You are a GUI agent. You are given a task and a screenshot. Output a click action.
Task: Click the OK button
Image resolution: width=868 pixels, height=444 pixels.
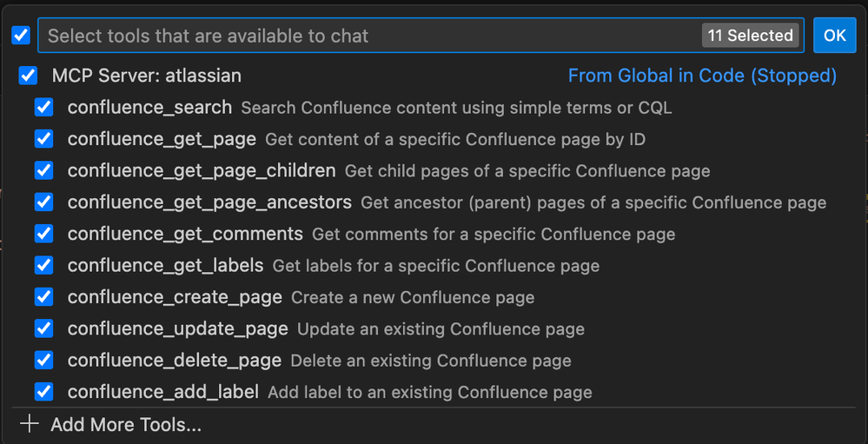pos(834,36)
